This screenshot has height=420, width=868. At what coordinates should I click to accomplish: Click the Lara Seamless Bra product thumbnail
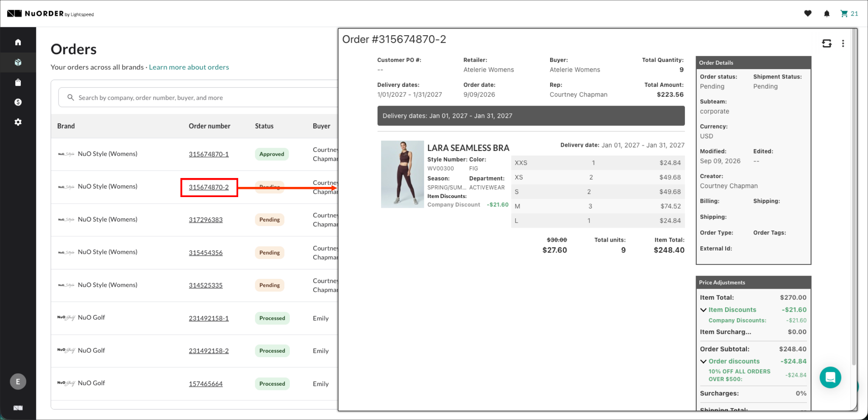(402, 174)
